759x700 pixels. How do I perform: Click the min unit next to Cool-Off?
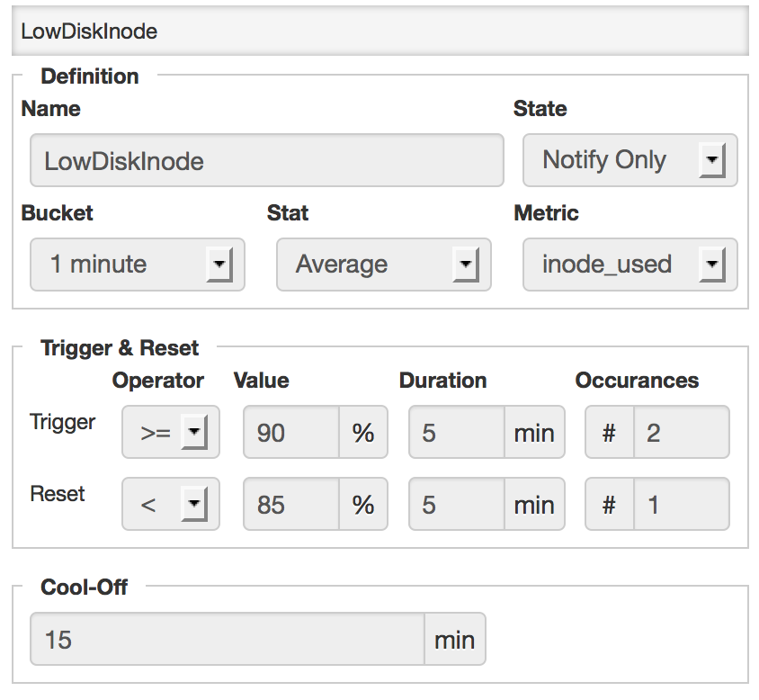[x=454, y=640]
